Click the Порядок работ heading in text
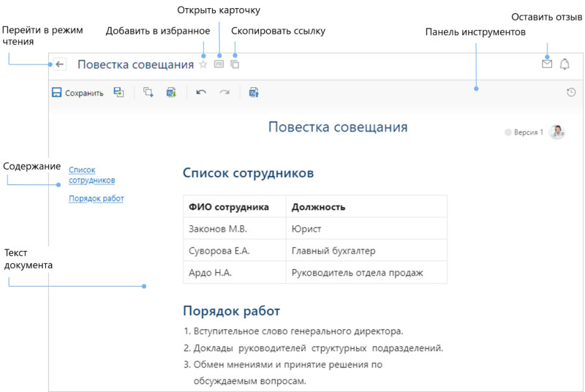 231,311
